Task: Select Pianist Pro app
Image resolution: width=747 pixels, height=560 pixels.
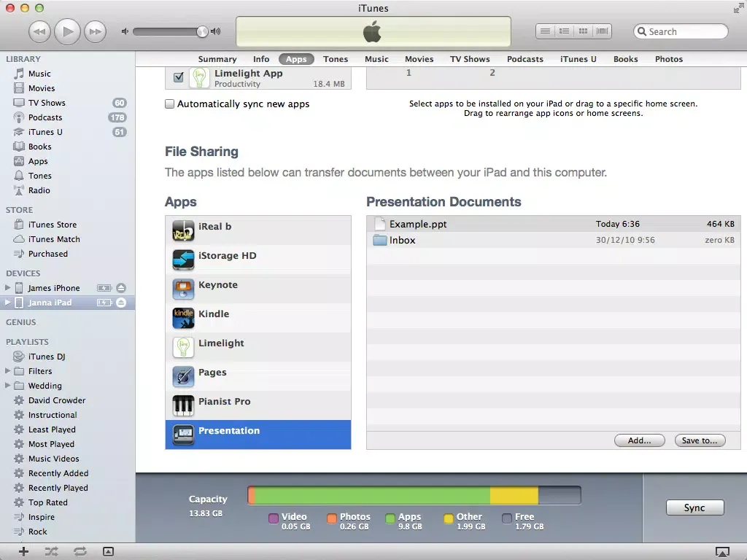Action: coord(258,405)
